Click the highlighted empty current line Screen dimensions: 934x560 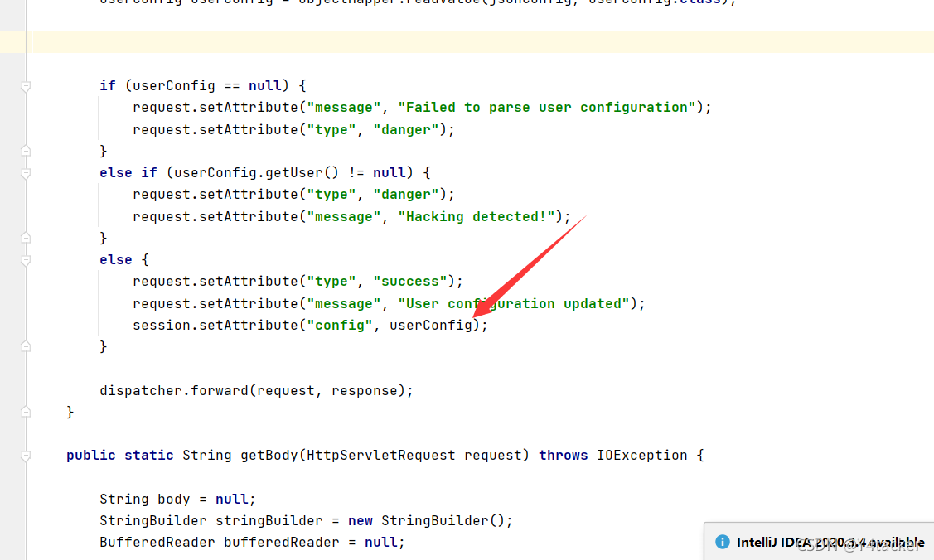pyautogui.click(x=467, y=42)
